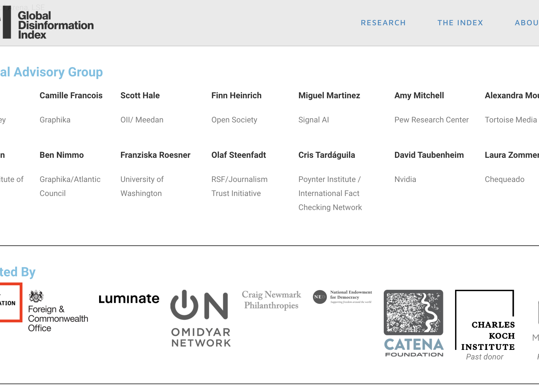
Task: Click the Foreign & Commonwealth Office logo
Action: [58, 311]
